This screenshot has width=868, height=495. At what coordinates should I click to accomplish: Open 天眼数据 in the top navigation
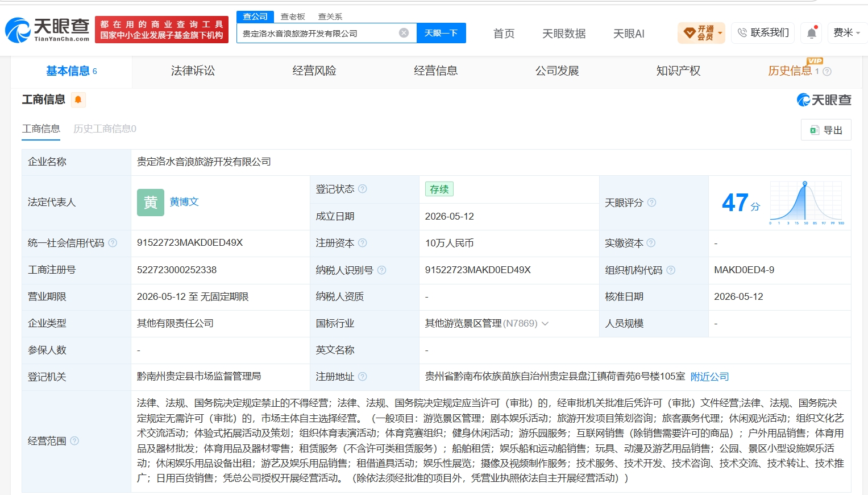[x=564, y=34]
